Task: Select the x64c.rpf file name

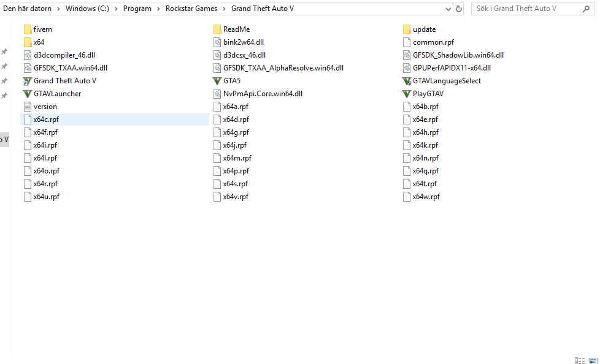Action: [46, 119]
